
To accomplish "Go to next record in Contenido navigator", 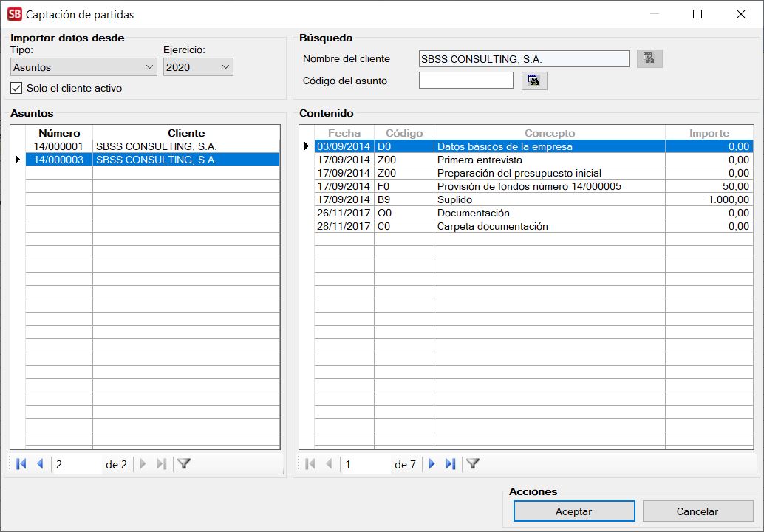I will point(432,464).
